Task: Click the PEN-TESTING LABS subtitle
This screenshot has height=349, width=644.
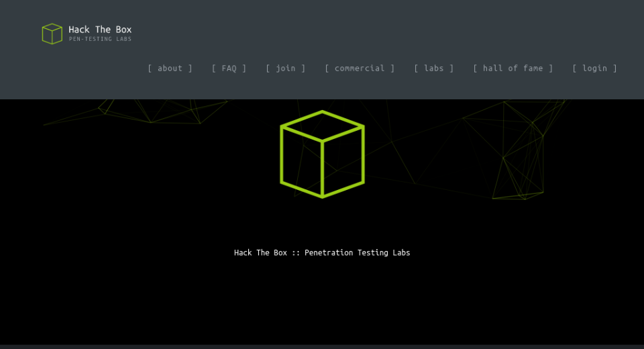Action: point(100,39)
